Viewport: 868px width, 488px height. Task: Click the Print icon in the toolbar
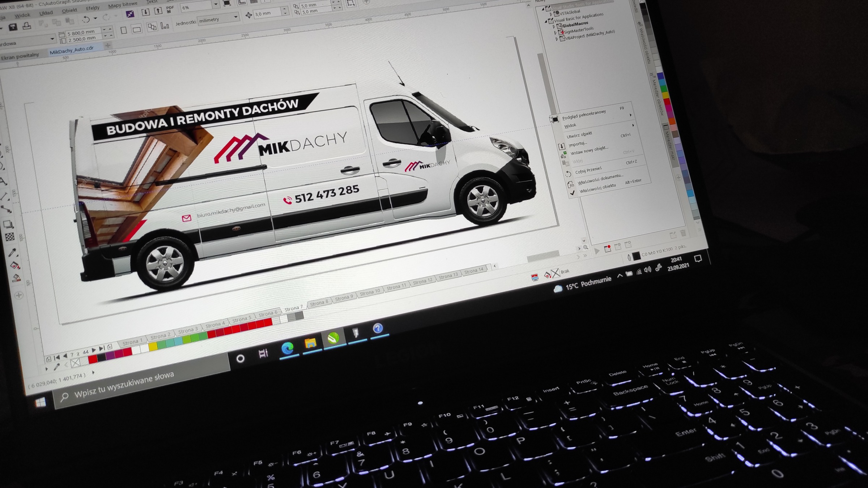click(27, 26)
